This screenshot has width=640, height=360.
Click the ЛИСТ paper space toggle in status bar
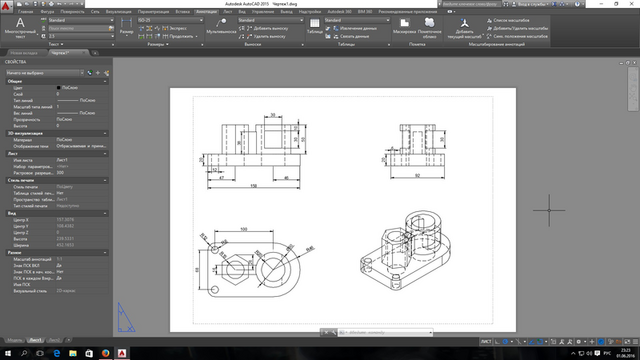coord(486,342)
